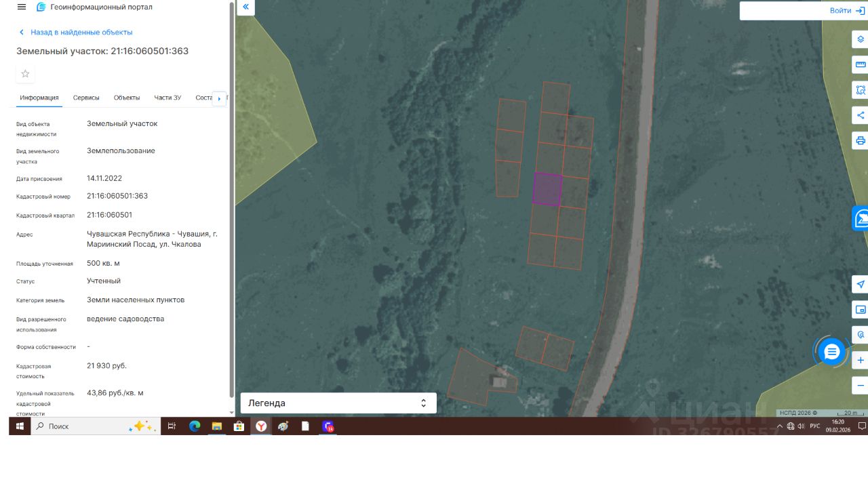
Task: Collapse the side panel with double chevron
Action: (245, 7)
